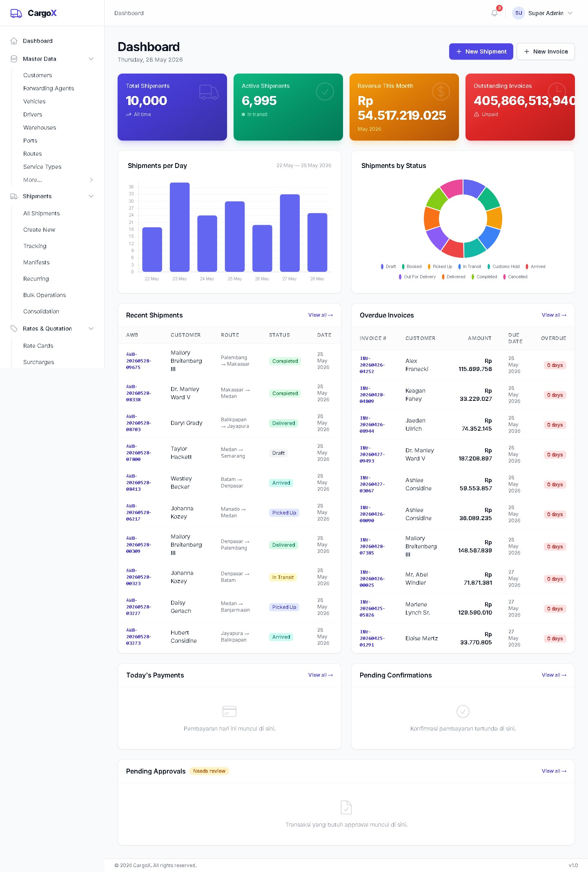Open the Ports menu item
The width and height of the screenshot is (588, 872).
pos(30,141)
